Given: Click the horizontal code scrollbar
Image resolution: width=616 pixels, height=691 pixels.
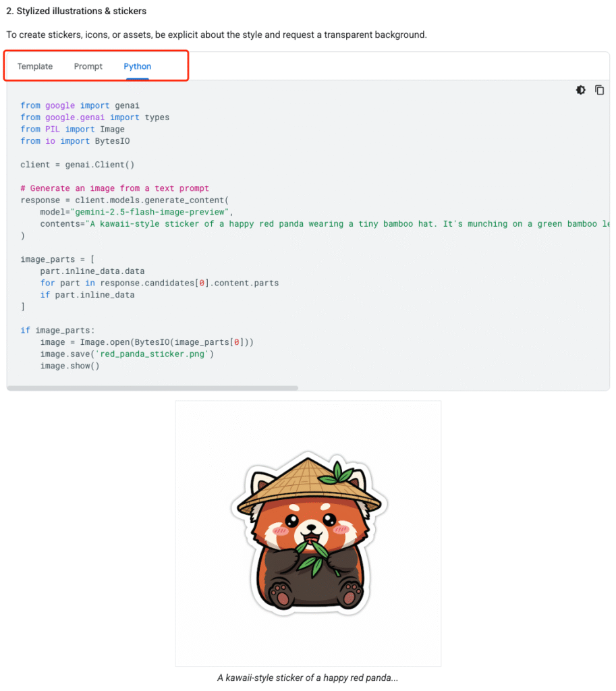Looking at the screenshot, I should 152,388.
